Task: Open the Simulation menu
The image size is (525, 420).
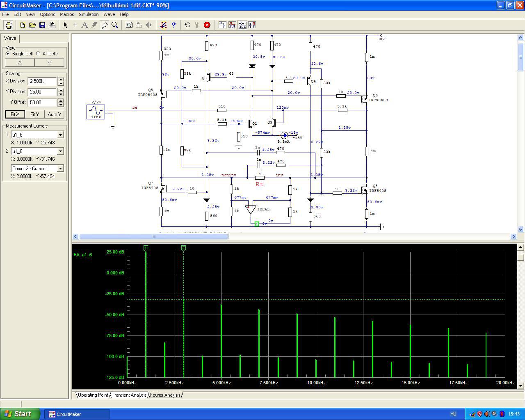Action: coord(89,14)
